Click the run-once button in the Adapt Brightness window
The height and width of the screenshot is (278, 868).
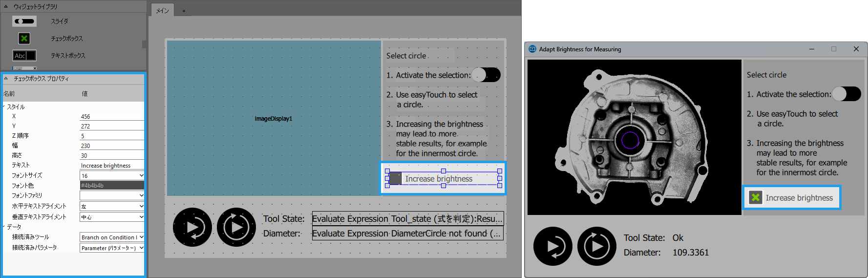tap(552, 246)
